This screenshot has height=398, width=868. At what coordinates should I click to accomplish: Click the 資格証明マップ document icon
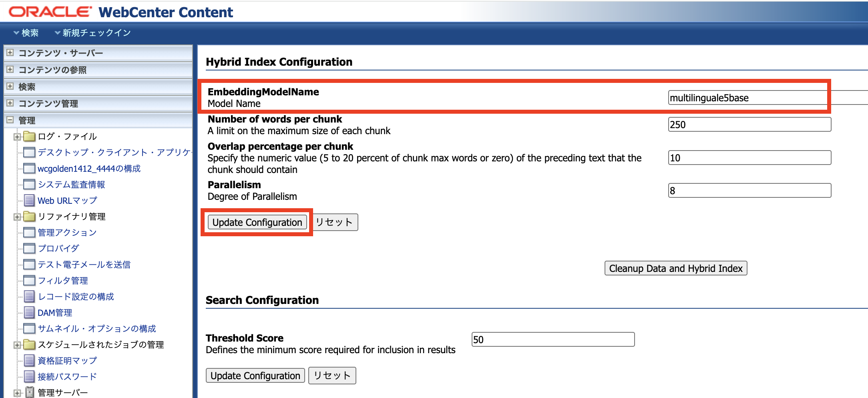[x=29, y=361]
